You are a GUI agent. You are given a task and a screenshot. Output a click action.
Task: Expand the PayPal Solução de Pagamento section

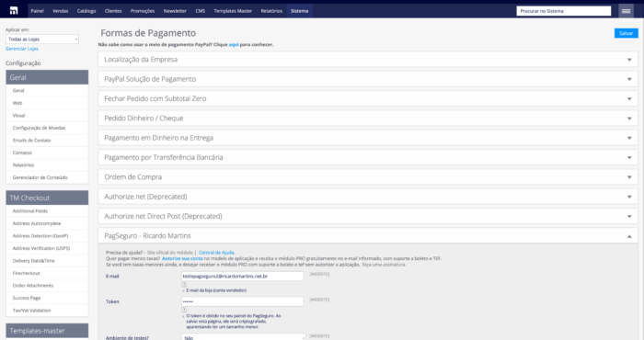tap(368, 79)
